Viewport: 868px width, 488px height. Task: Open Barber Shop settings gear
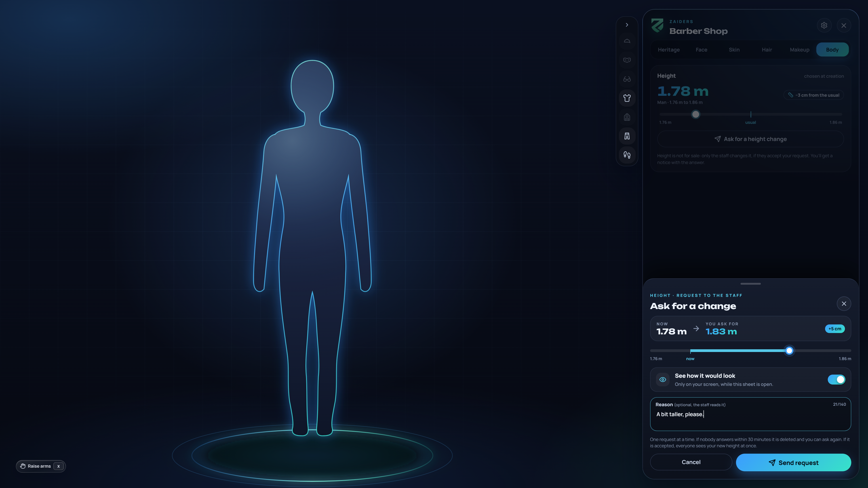point(824,25)
